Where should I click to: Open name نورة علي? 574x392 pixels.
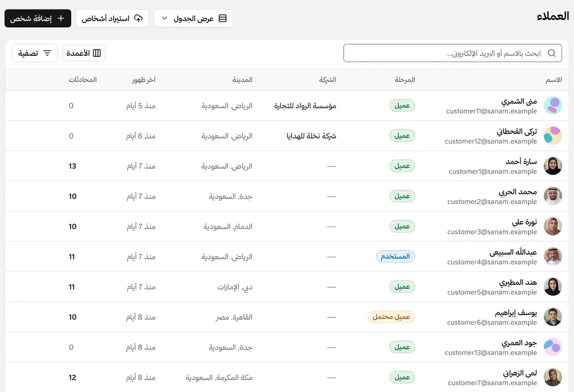point(524,222)
